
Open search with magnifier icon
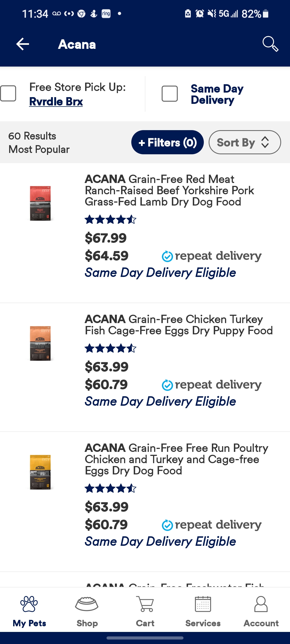point(270,44)
